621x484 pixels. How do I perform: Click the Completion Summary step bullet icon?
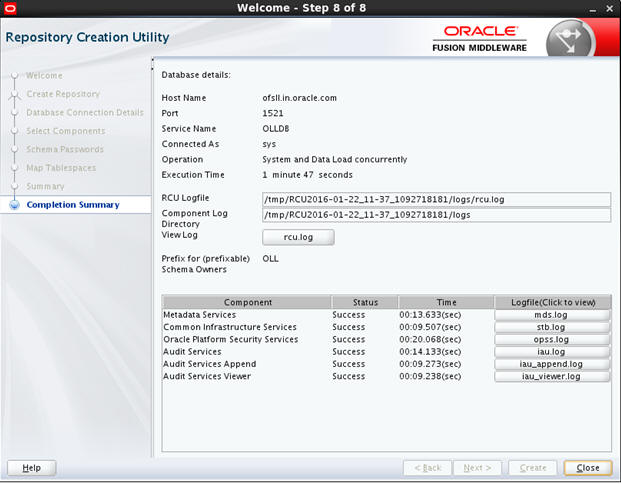point(15,205)
